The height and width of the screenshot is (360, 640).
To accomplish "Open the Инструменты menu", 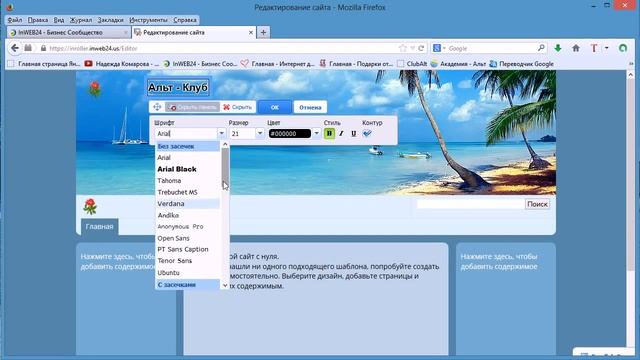I will pos(148,20).
